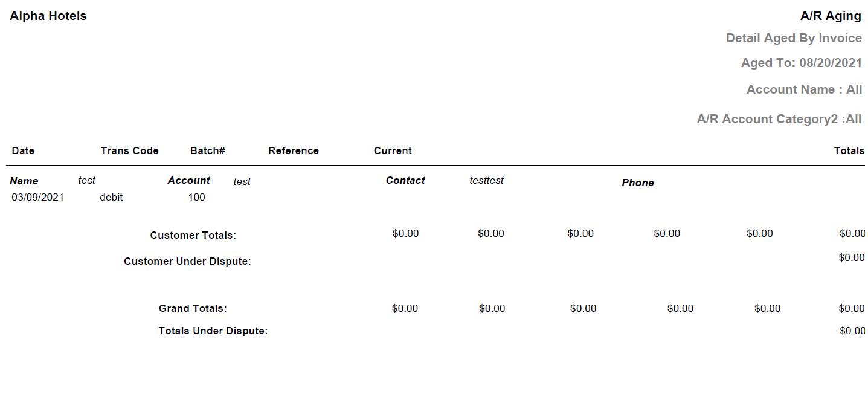The width and height of the screenshot is (868, 414).
Task: Click the Batch# column header
Action: pos(208,151)
